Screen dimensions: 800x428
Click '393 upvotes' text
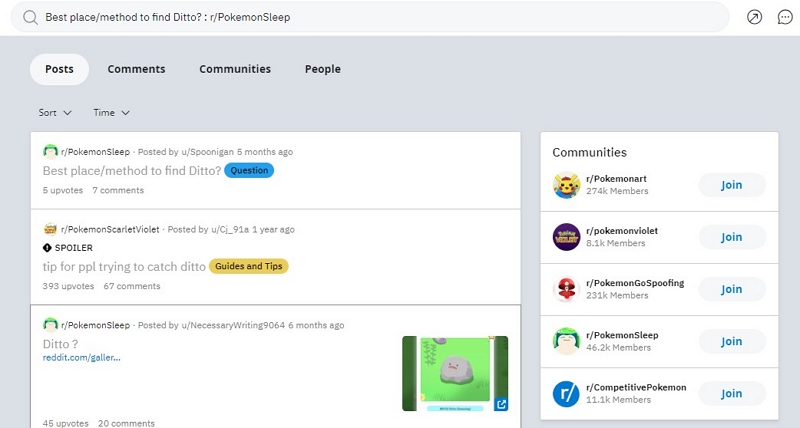pyautogui.click(x=68, y=286)
